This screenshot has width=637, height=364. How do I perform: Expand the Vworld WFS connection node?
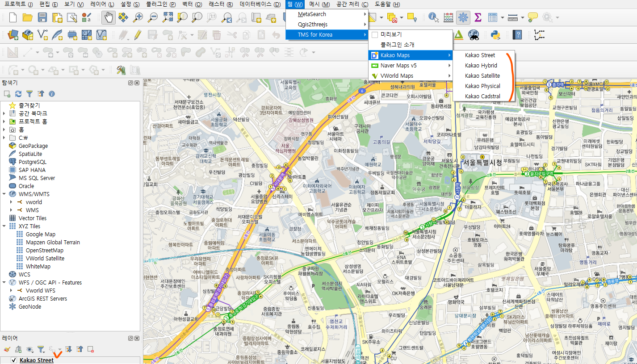(x=12, y=290)
